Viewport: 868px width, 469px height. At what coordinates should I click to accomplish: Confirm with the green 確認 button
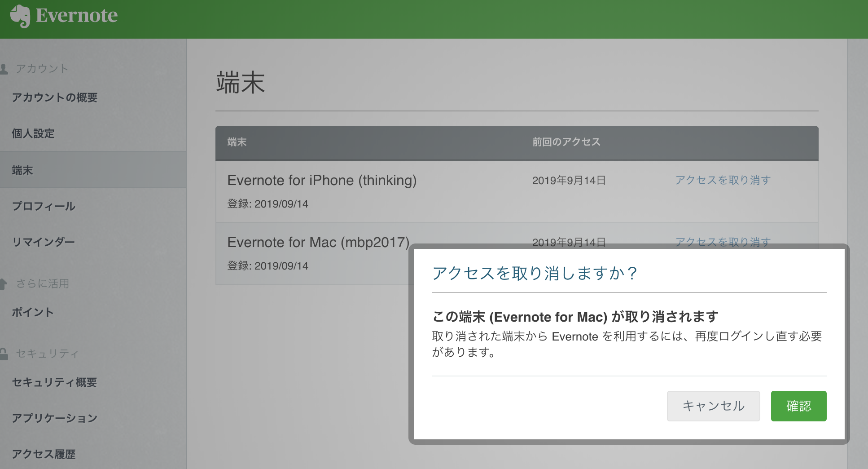pyautogui.click(x=798, y=406)
